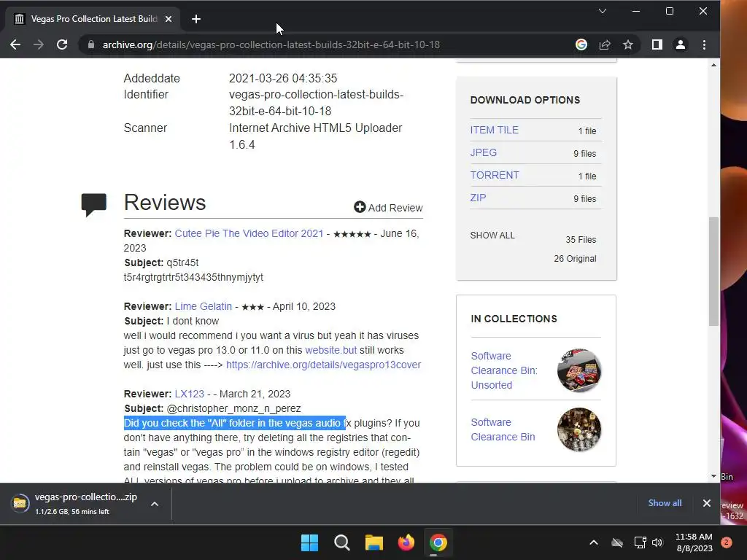Click the forward navigation arrow
The height and width of the screenshot is (560, 747).
click(39, 44)
